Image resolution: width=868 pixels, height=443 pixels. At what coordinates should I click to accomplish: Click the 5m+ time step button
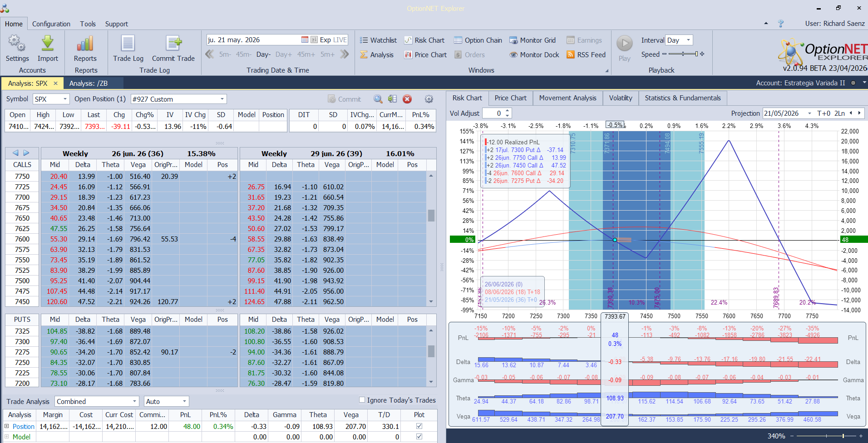click(x=327, y=54)
